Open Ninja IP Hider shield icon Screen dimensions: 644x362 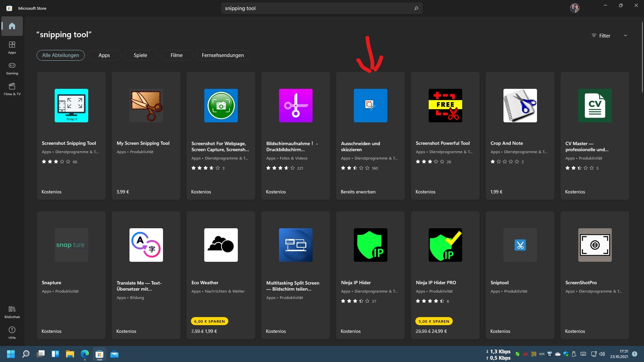point(371,245)
